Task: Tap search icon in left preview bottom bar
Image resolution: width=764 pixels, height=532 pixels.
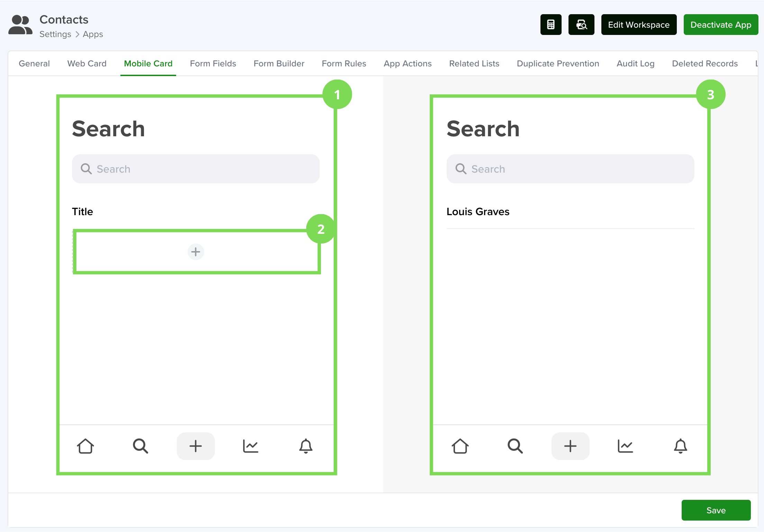Action: [x=140, y=446]
